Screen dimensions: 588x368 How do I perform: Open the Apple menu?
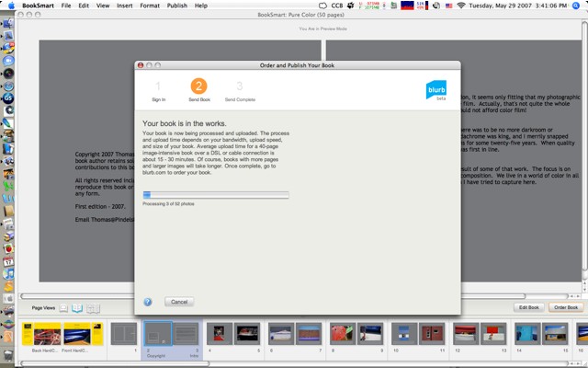11,6
